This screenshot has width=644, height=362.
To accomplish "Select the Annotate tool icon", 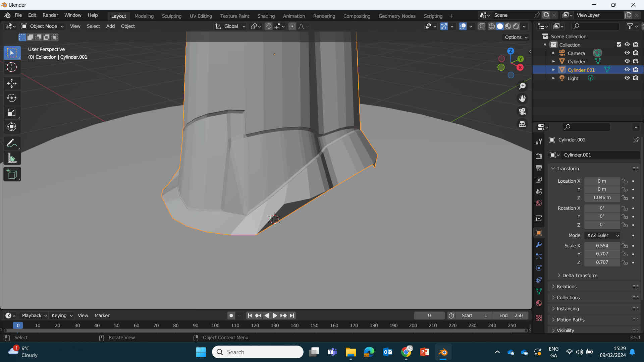I will tap(12, 143).
